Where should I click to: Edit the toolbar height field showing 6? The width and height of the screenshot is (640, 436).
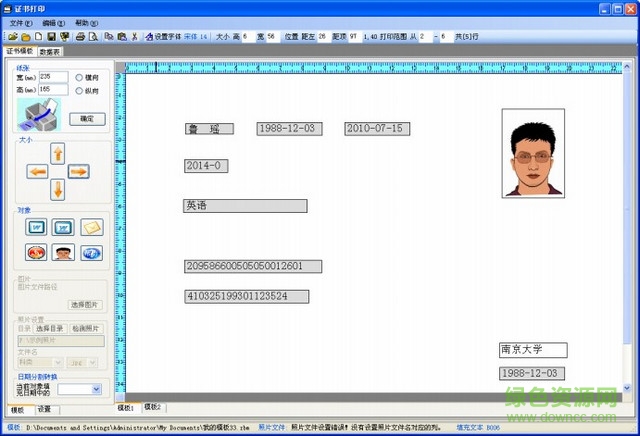tap(248, 37)
